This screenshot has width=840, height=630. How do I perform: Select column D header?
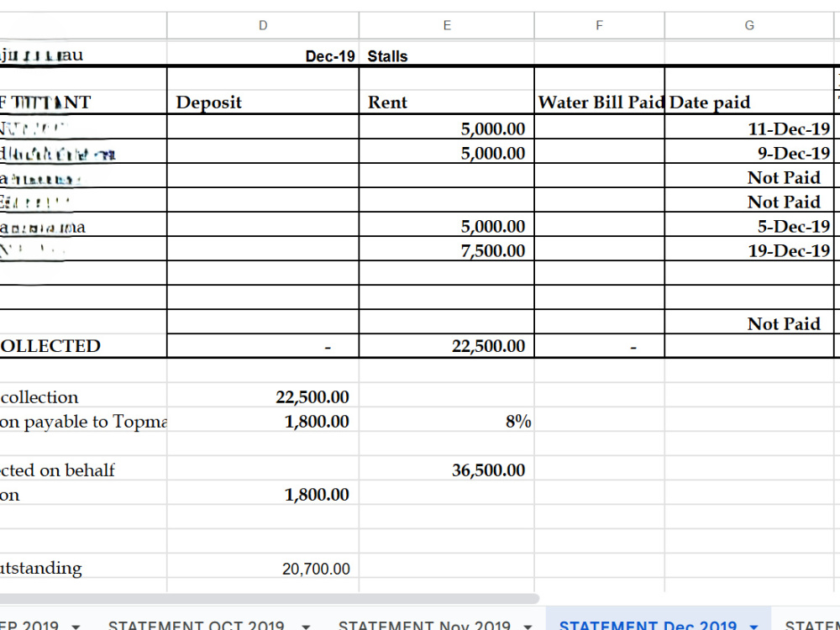[263, 25]
